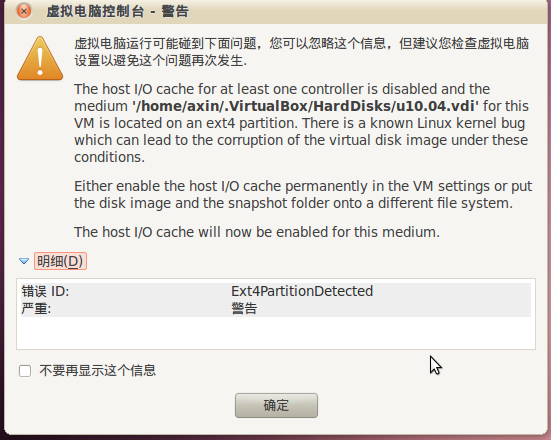This screenshot has width=551, height=440.
Task: Click the 警告 severity value in details
Action: pos(244,308)
